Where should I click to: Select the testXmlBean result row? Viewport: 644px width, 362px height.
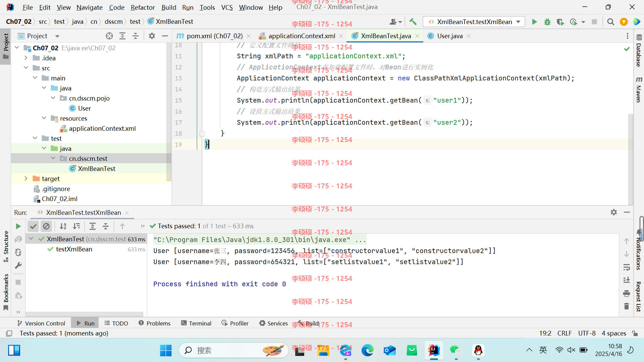pyautogui.click(x=86, y=249)
